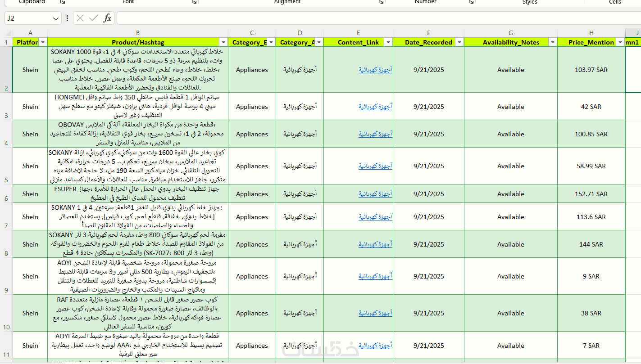Select the 152.71 SAR price cell

tap(591, 194)
